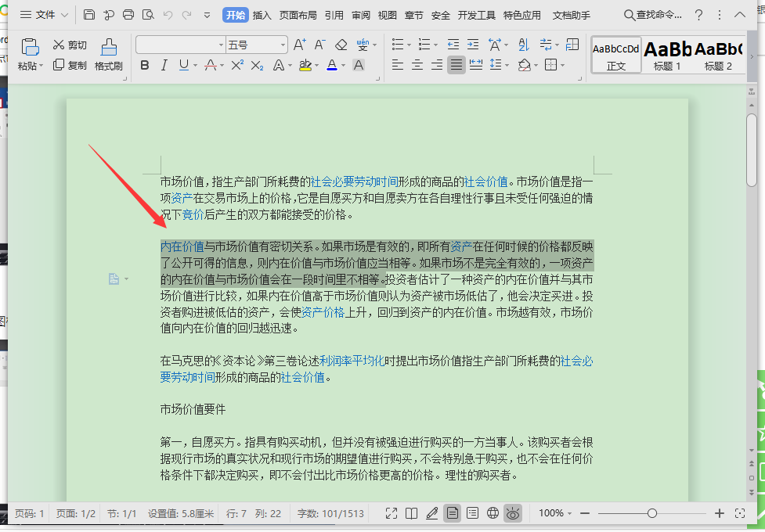Switch to the 插入 (Insert) tab
Viewport: 765px width, 532px height.
pyautogui.click(x=262, y=15)
